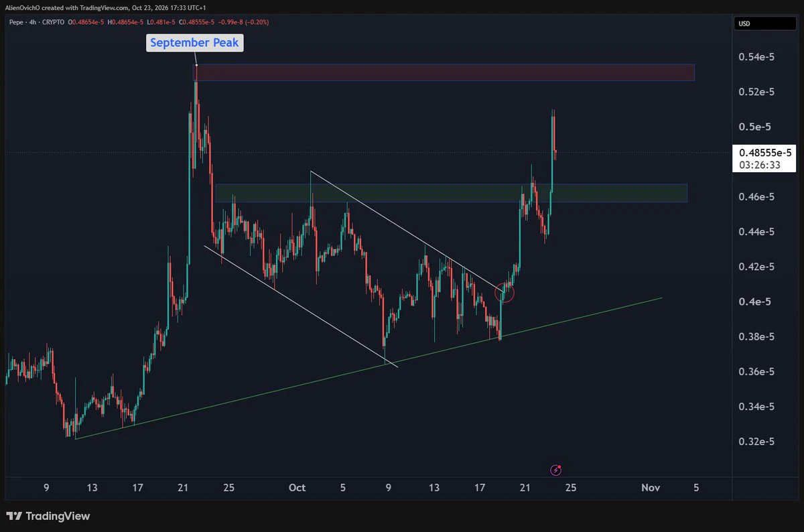Image resolution: width=804 pixels, height=532 pixels.
Task: Select the red resistance zone rectangle
Action: pyautogui.click(x=445, y=72)
